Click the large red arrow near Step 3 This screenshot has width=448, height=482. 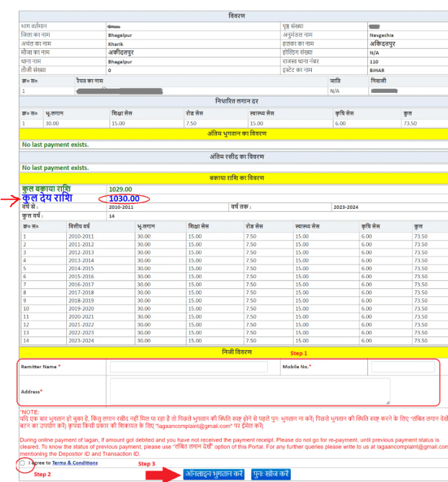(161, 474)
